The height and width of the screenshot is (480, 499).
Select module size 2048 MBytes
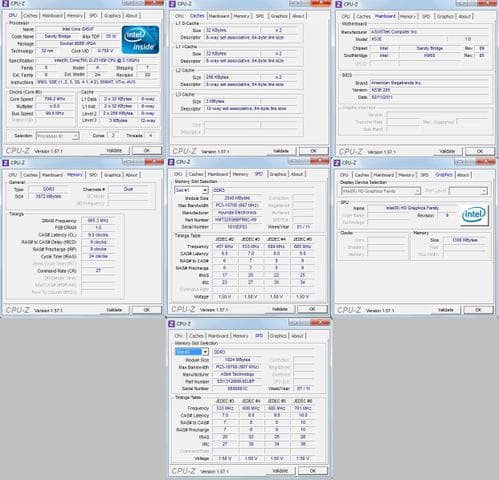click(237, 198)
